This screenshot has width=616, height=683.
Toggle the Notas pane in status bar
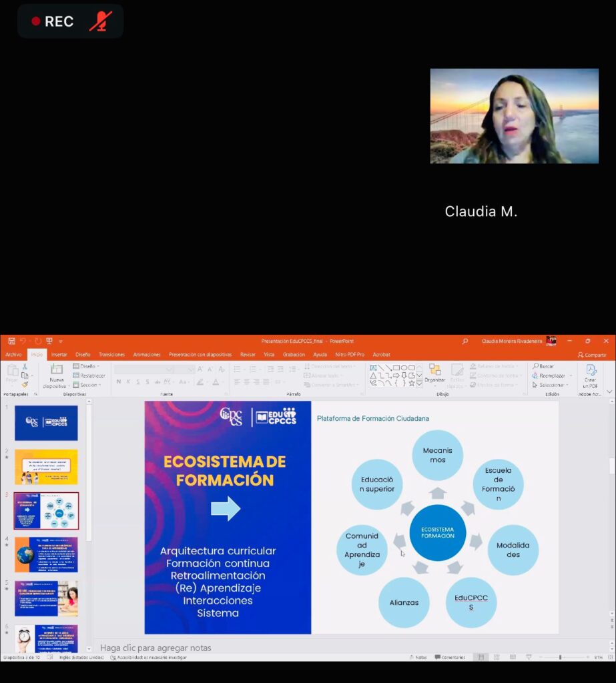(417, 657)
